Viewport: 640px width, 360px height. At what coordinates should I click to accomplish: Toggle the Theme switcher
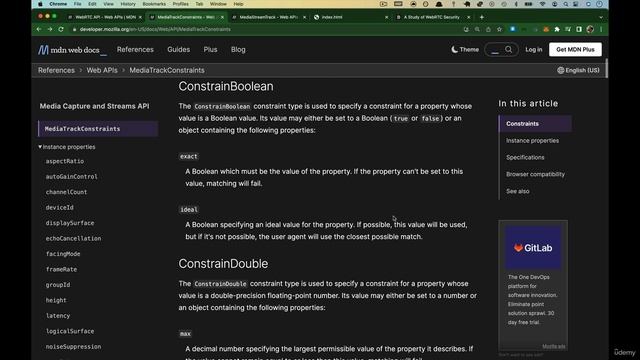[x=465, y=49]
